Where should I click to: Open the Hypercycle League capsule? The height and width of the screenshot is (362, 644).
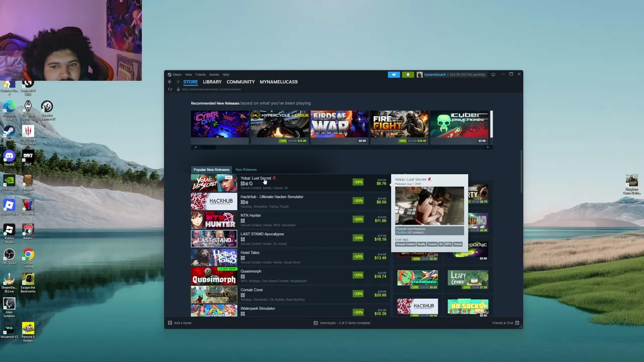[280, 127]
